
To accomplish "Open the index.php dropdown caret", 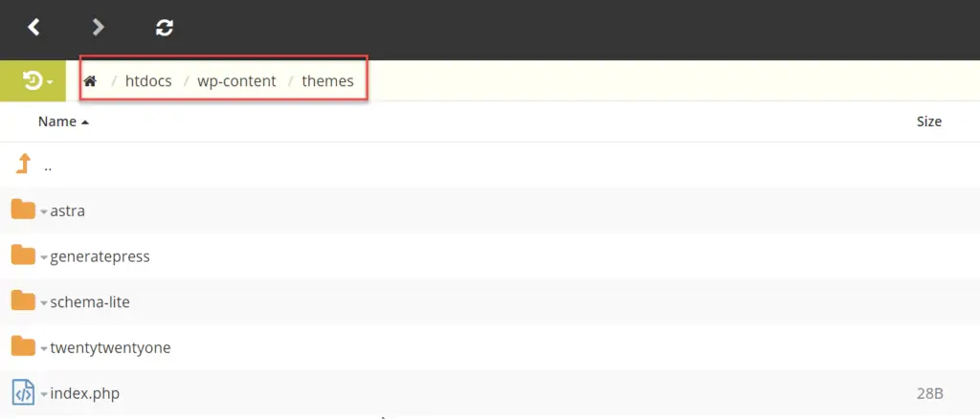I will click(44, 395).
